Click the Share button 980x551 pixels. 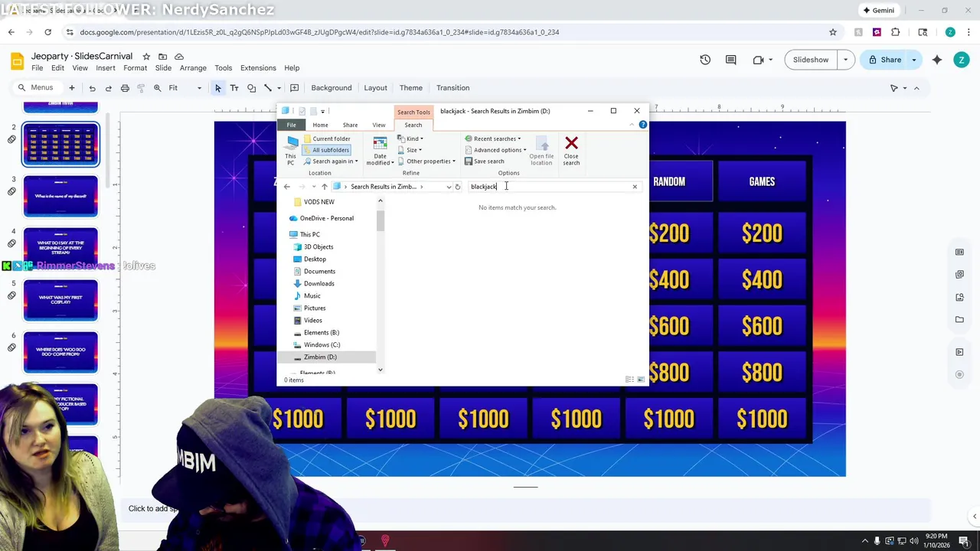pyautogui.click(x=884, y=60)
